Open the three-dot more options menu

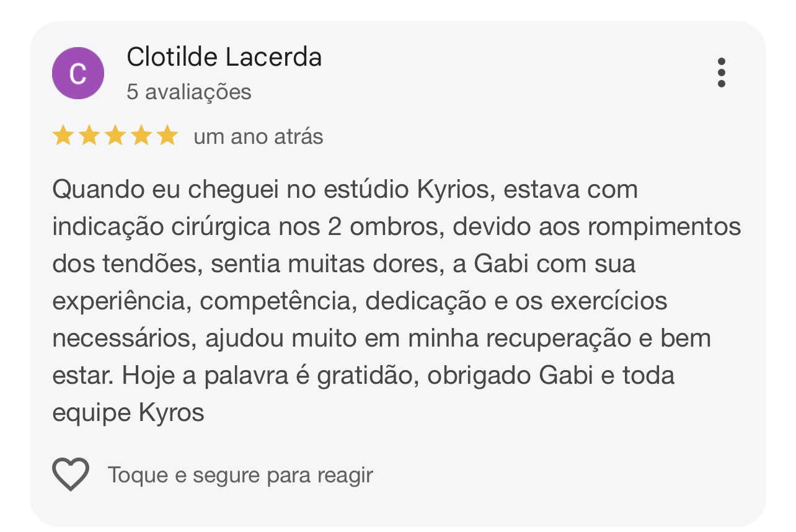(x=721, y=73)
